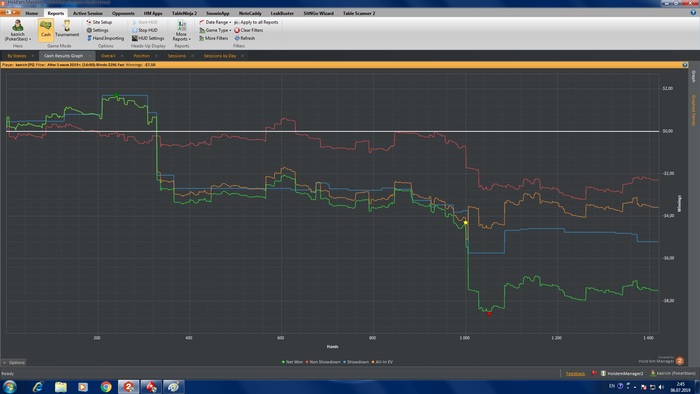Click Hold'em Manager 2 logo at bottom right
The height and width of the screenshot is (394, 700).
(679, 361)
